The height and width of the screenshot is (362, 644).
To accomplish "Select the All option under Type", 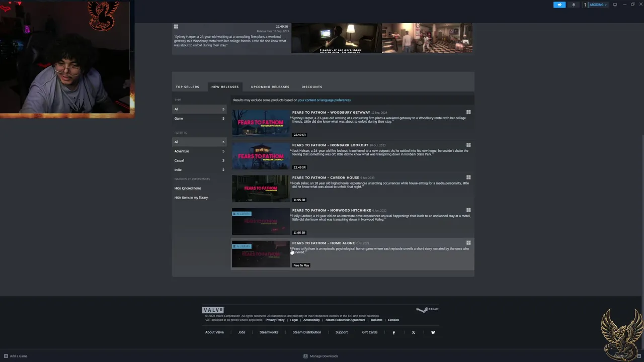I will coord(199,109).
